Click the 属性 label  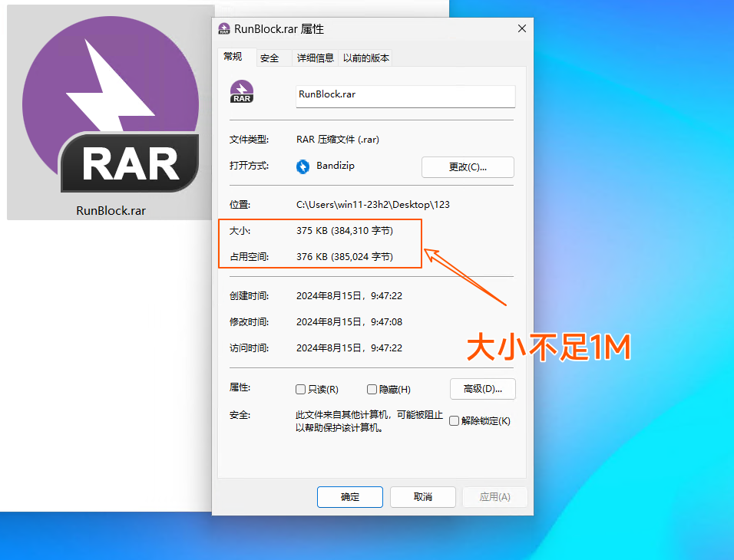click(240, 387)
